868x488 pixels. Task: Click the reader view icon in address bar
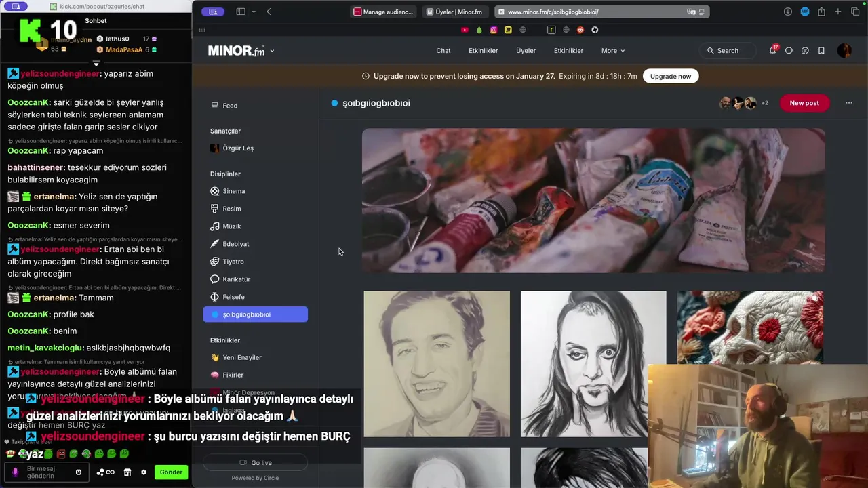pyautogui.click(x=702, y=12)
